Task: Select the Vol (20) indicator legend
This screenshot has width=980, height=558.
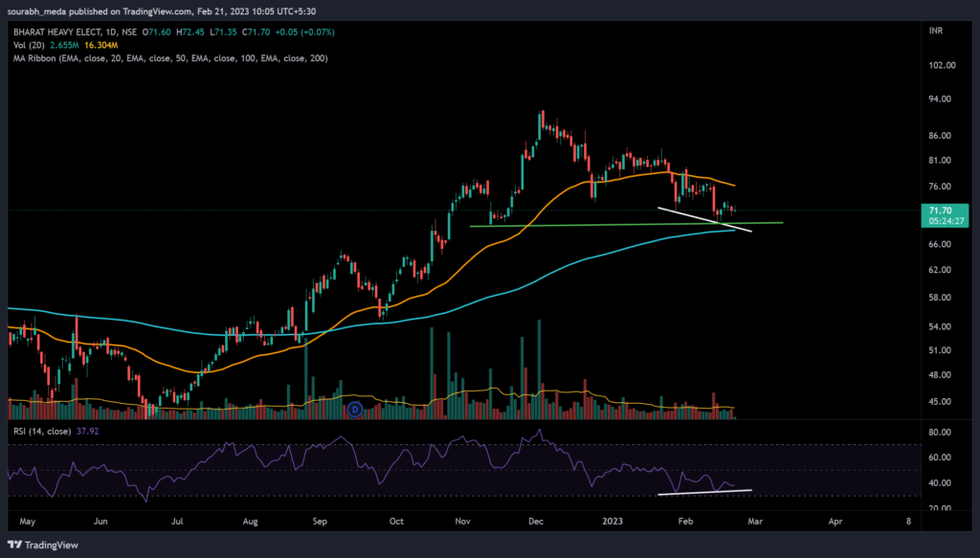Action: [29, 45]
